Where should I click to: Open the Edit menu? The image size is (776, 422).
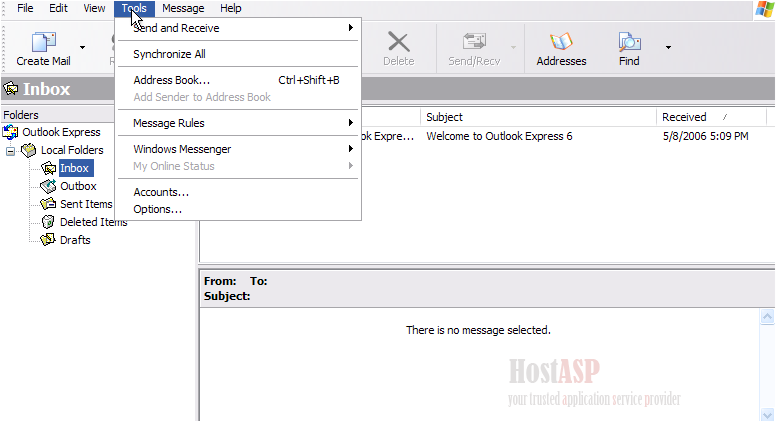pos(58,8)
